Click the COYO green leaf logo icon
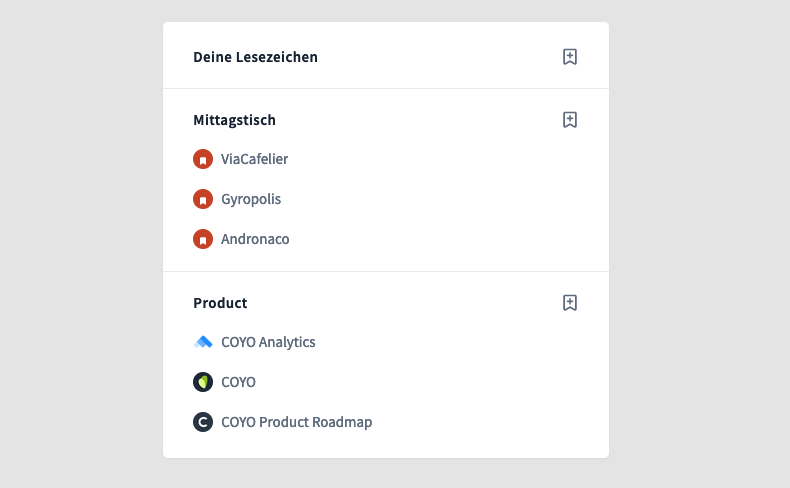This screenshot has width=790, height=488. [x=203, y=382]
